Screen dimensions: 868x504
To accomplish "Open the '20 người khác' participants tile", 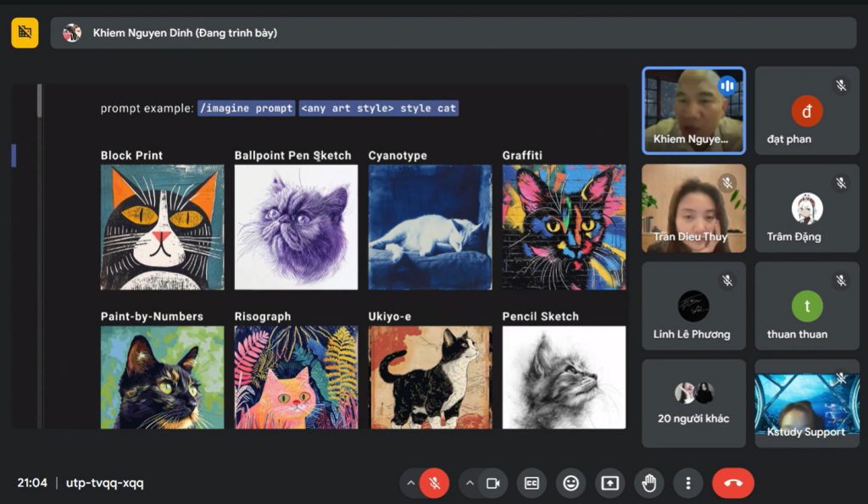I will click(x=693, y=403).
